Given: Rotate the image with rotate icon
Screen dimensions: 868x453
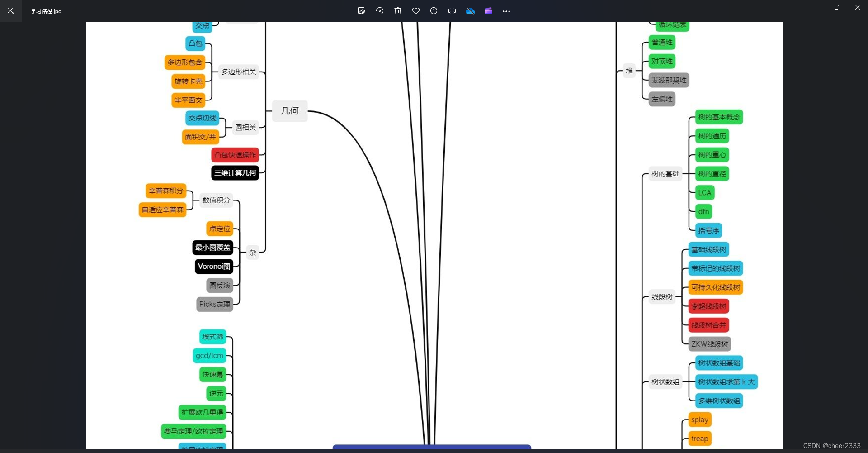Looking at the screenshot, I should (380, 11).
